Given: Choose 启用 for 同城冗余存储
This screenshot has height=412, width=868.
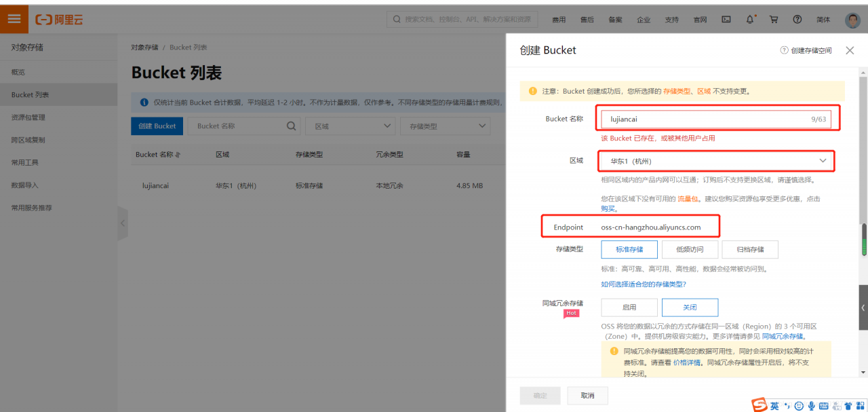Looking at the screenshot, I should [x=629, y=307].
